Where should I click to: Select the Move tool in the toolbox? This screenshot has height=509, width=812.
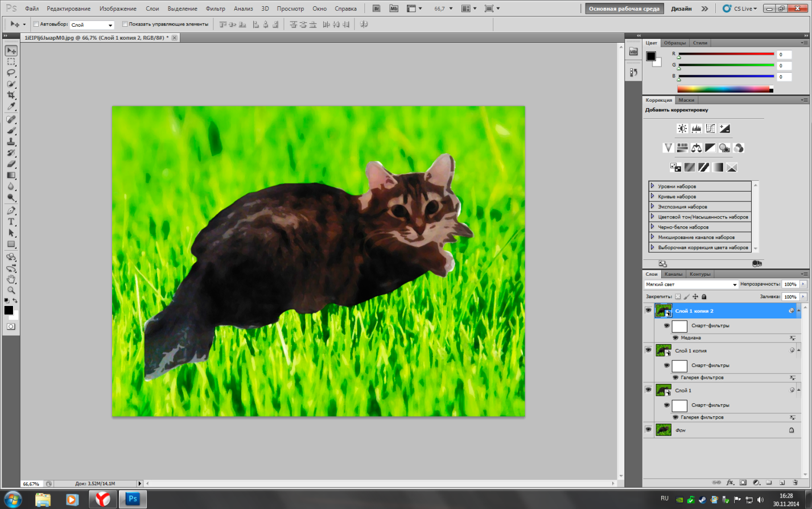pyautogui.click(x=11, y=51)
